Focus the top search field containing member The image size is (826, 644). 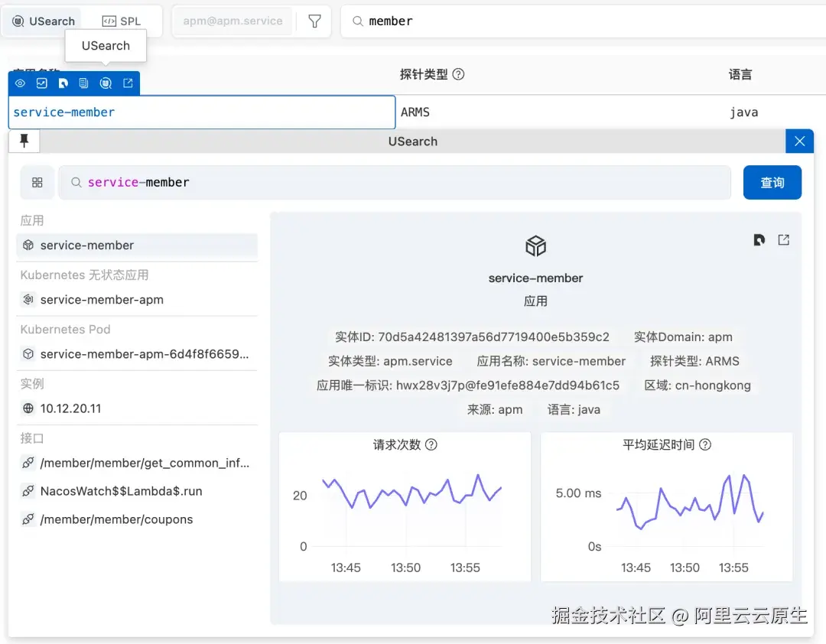pos(585,21)
